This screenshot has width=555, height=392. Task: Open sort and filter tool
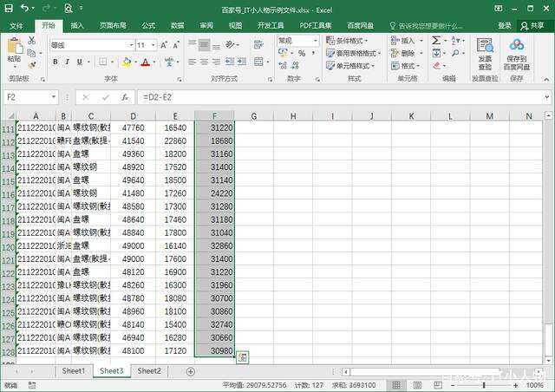pyautogui.click(x=456, y=41)
